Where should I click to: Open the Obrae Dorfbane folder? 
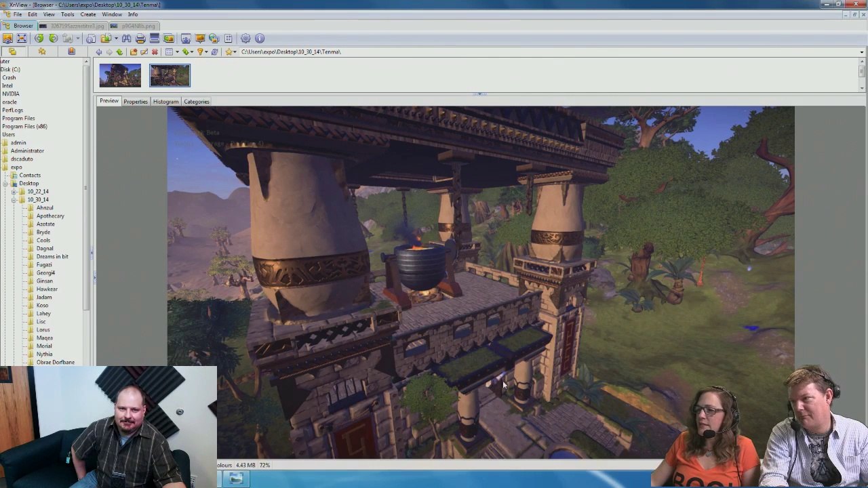56,363
